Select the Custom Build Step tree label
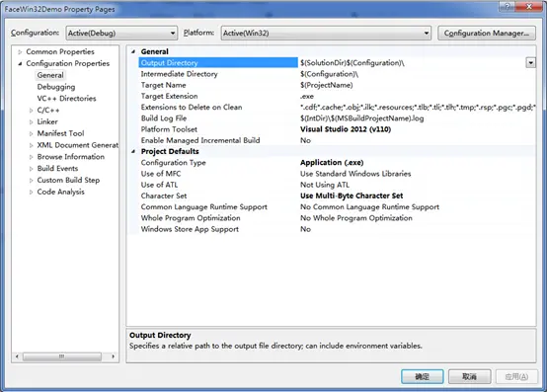This screenshot has height=392, width=547. (x=68, y=180)
